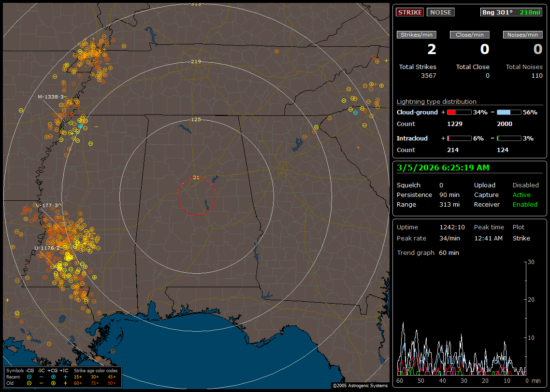
Task: Click the 90+ strike age color code
Action: tap(112, 383)
